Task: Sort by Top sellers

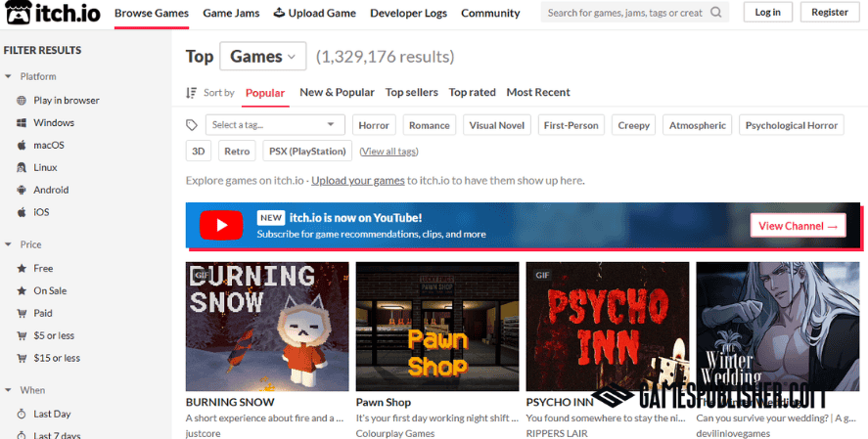Action: (x=412, y=92)
